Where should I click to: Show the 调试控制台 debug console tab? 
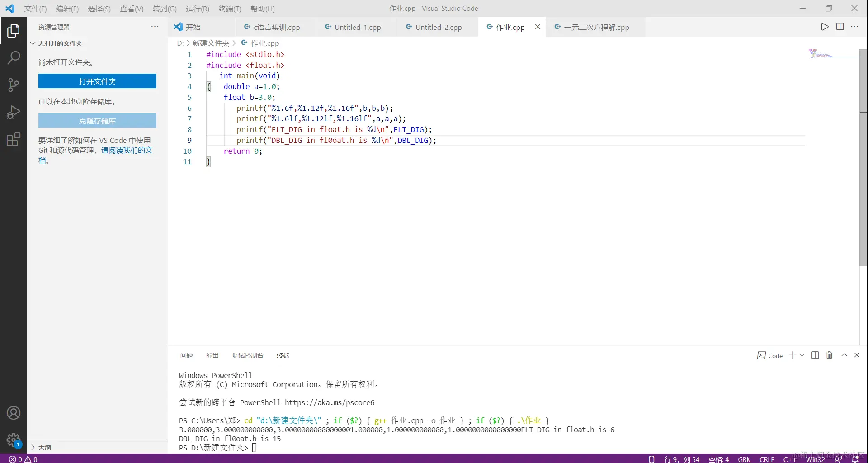(248, 355)
